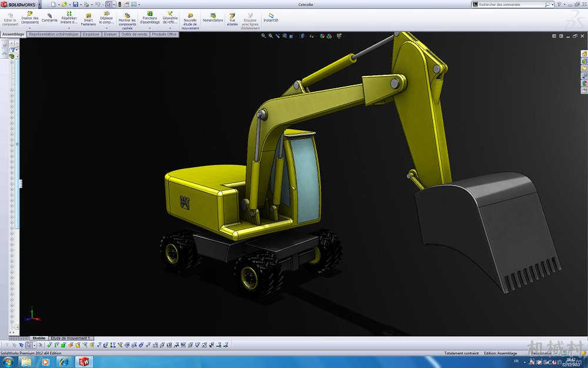
Task: Switch to the Outils de rendu tab
Action: pos(134,34)
